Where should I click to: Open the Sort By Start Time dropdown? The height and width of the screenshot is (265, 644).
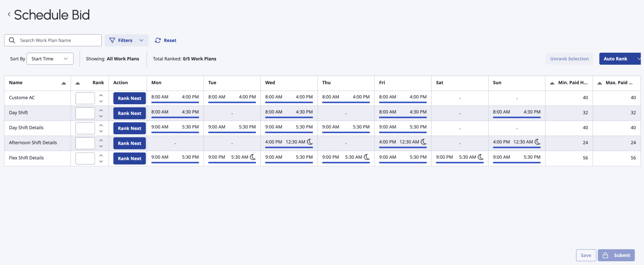(50, 59)
